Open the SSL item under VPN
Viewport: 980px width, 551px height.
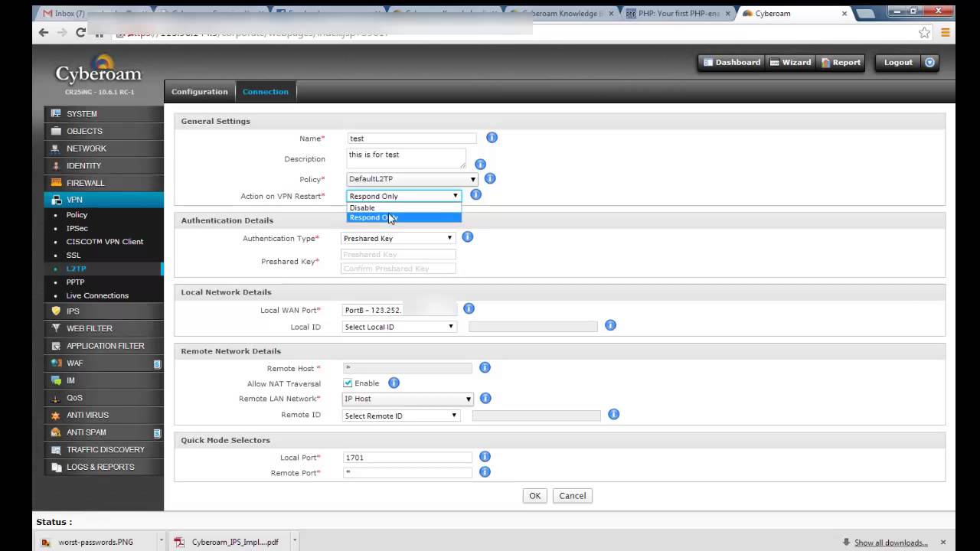pyautogui.click(x=73, y=256)
